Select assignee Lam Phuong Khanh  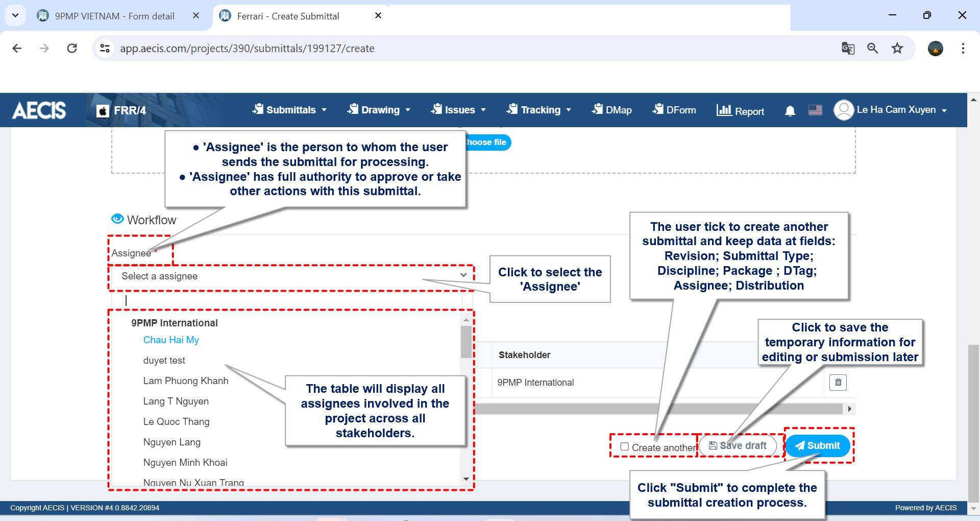click(186, 381)
